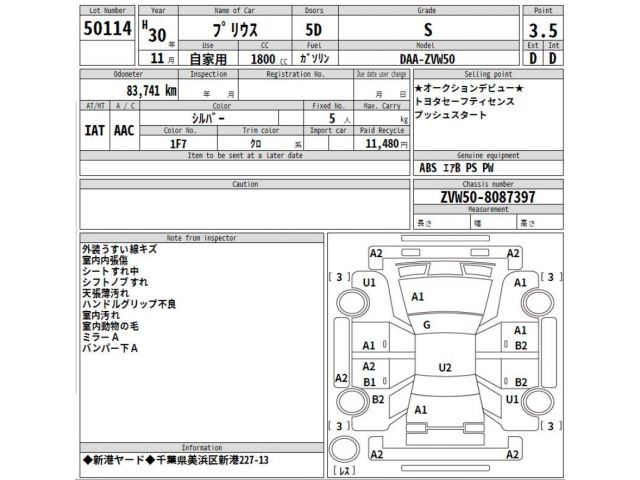The height and width of the screenshot is (480, 640).
Task: Click the Note from inspector header
Action: pos(202,238)
